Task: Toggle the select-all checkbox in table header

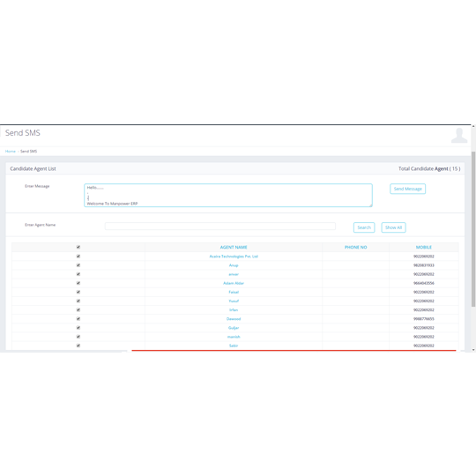Action: coord(78,247)
